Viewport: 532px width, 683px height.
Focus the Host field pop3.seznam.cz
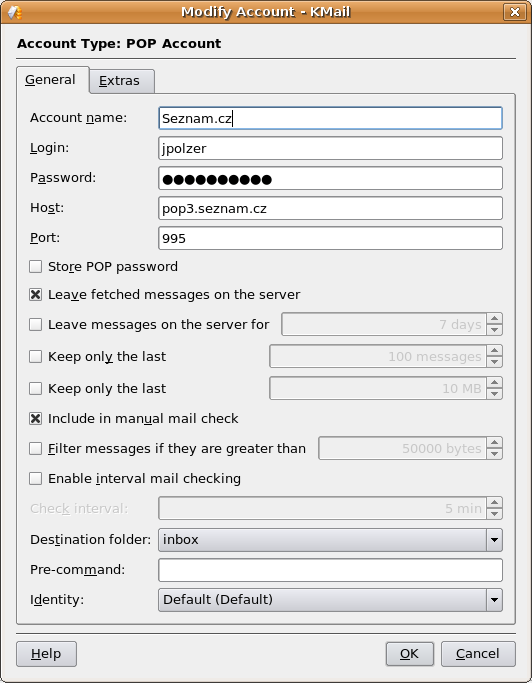(x=330, y=208)
